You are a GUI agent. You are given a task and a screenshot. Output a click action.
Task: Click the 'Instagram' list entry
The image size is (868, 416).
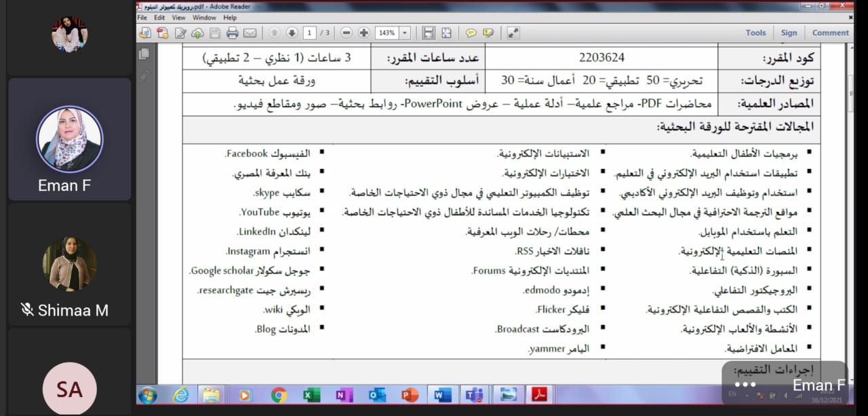(x=268, y=251)
